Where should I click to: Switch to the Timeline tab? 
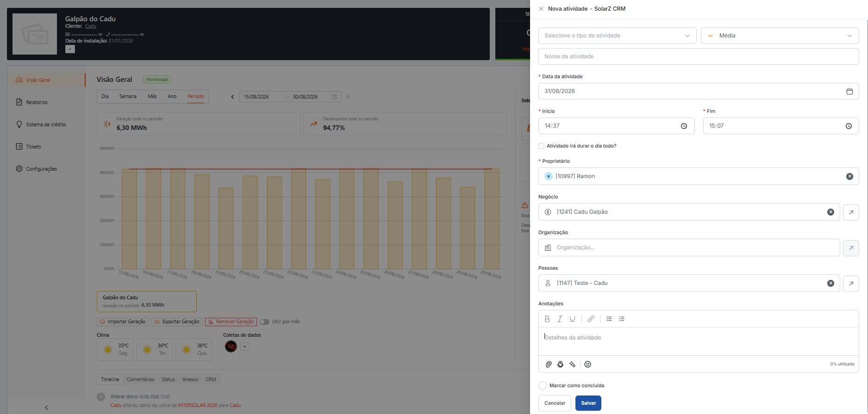110,379
